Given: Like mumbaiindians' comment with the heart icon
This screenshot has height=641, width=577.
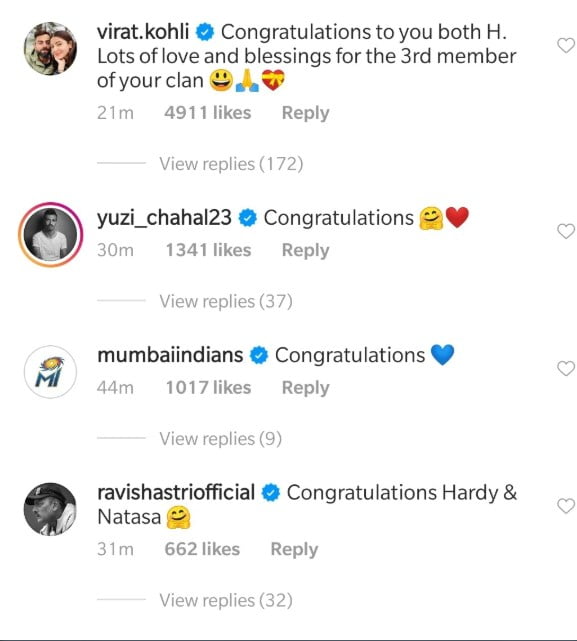Looking at the screenshot, I should pos(566,369).
